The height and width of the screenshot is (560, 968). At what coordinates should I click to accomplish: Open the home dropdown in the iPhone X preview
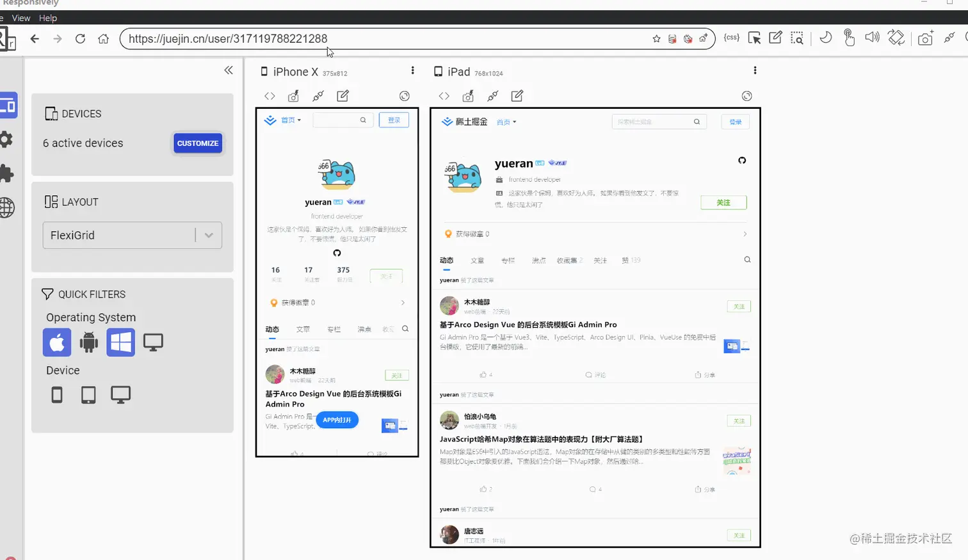coord(291,120)
